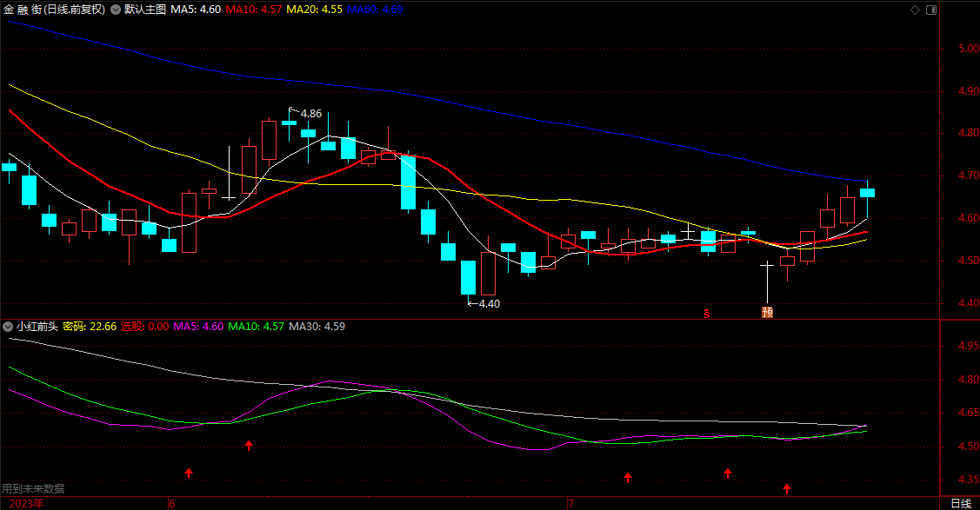Click the red MA10: 4.57 main legend
This screenshot has height=510, width=980.
click(x=254, y=10)
